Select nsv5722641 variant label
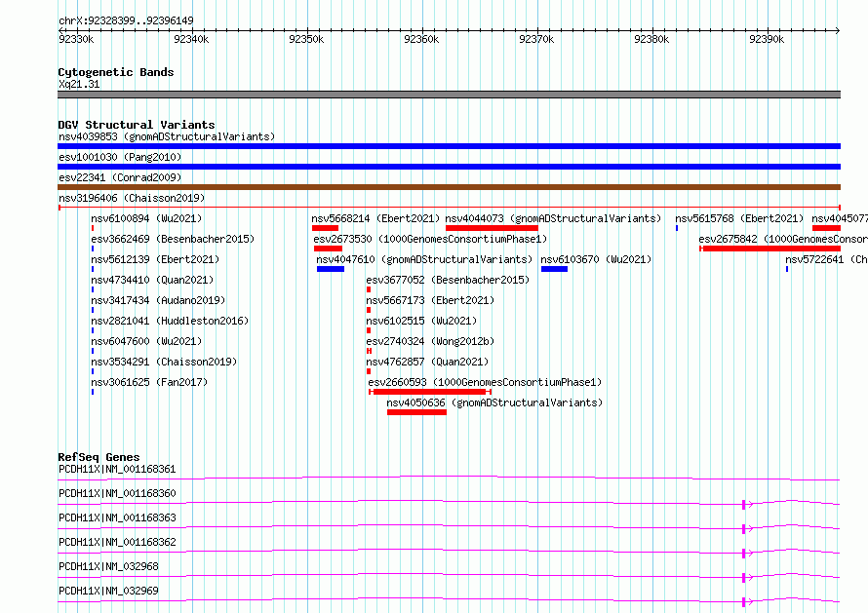Image resolution: width=868 pixels, height=613 pixels. [x=826, y=259]
